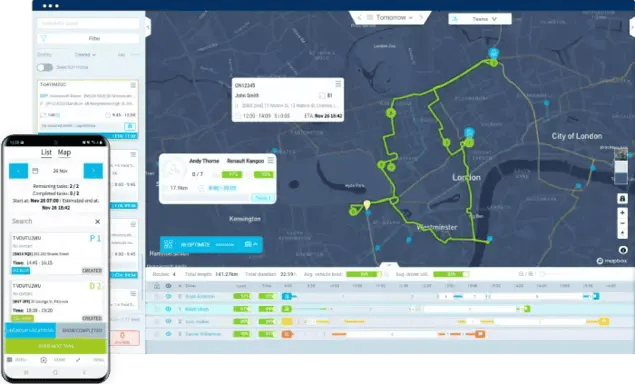Go to the next date on the phone
The width and height of the screenshot is (635, 384).
tap(93, 171)
